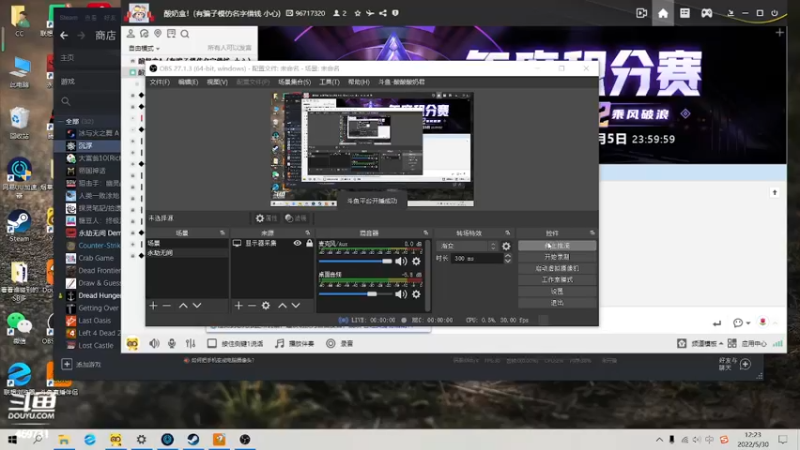Open settings gear for desktop audio
The width and height of the screenshot is (800, 450).
click(416, 294)
